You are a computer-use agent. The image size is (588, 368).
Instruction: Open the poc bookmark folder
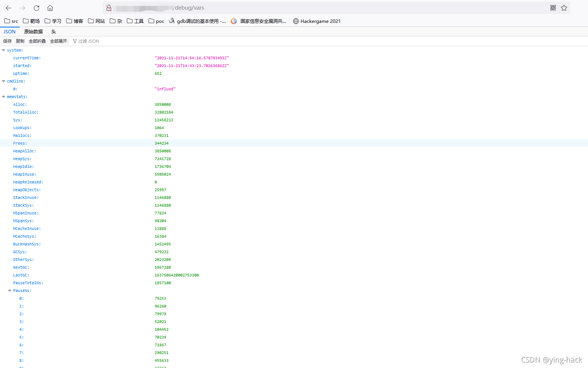pyautogui.click(x=156, y=21)
